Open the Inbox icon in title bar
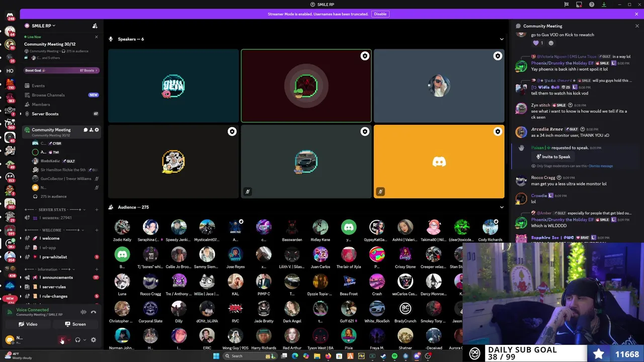 [x=579, y=5]
